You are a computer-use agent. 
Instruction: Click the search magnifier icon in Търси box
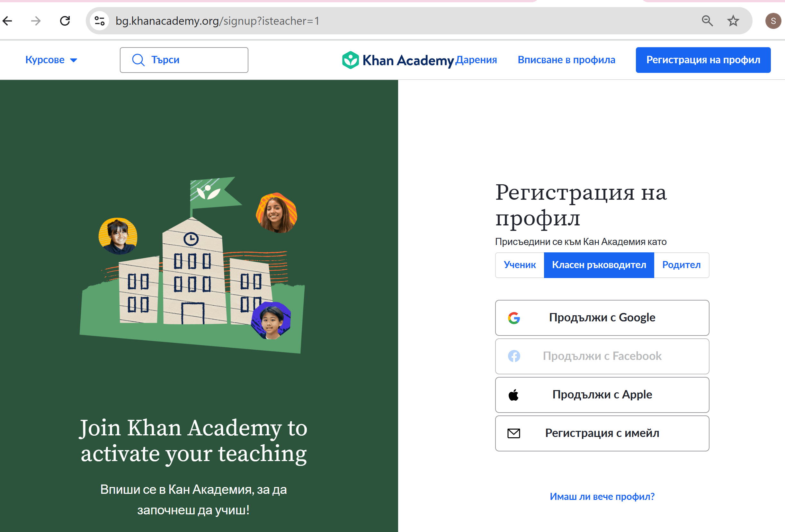tap(138, 60)
